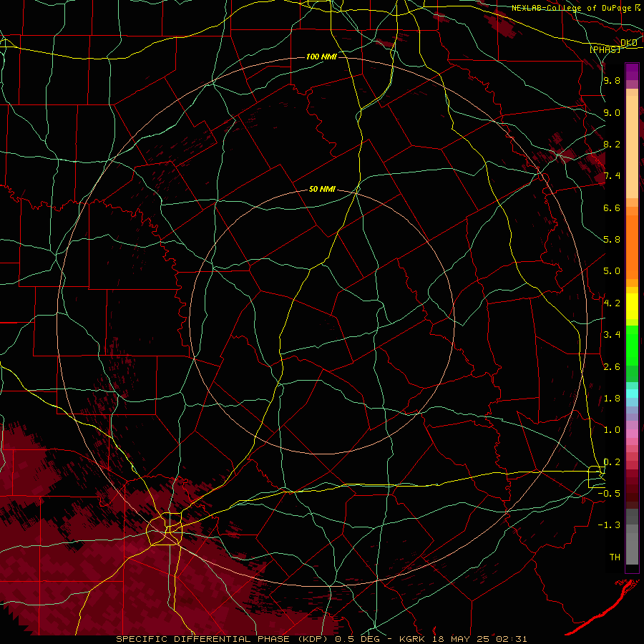The height and width of the screenshot is (644, 644).
Task: Click the 100 NMI range ring label
Action: tap(321, 57)
